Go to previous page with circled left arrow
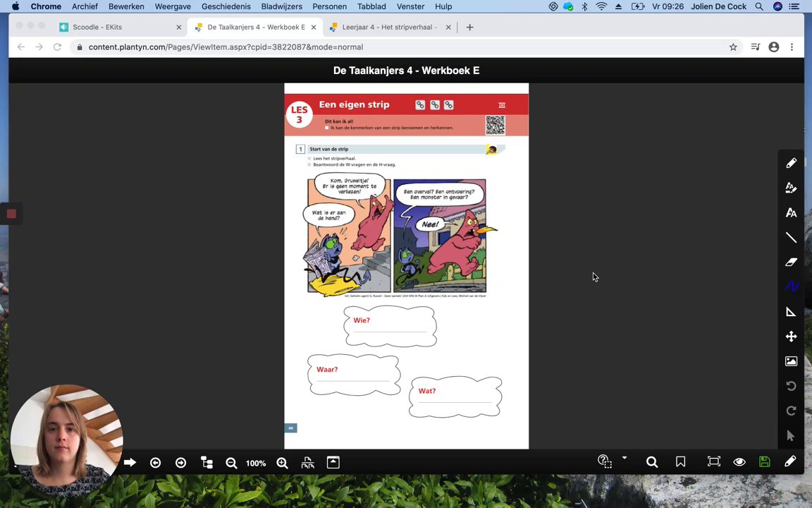Image resolution: width=812 pixels, height=508 pixels. 155,463
